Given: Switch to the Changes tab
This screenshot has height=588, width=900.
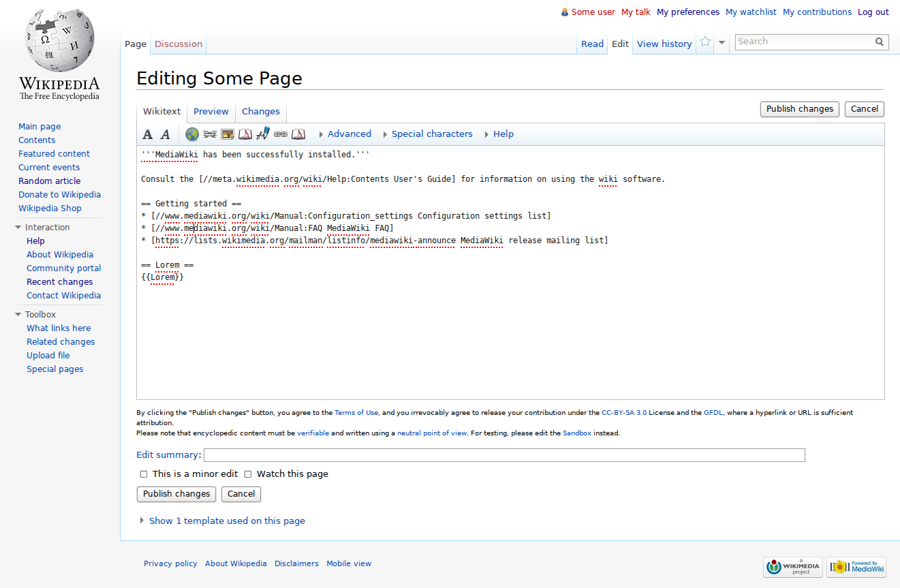Looking at the screenshot, I should tap(261, 112).
